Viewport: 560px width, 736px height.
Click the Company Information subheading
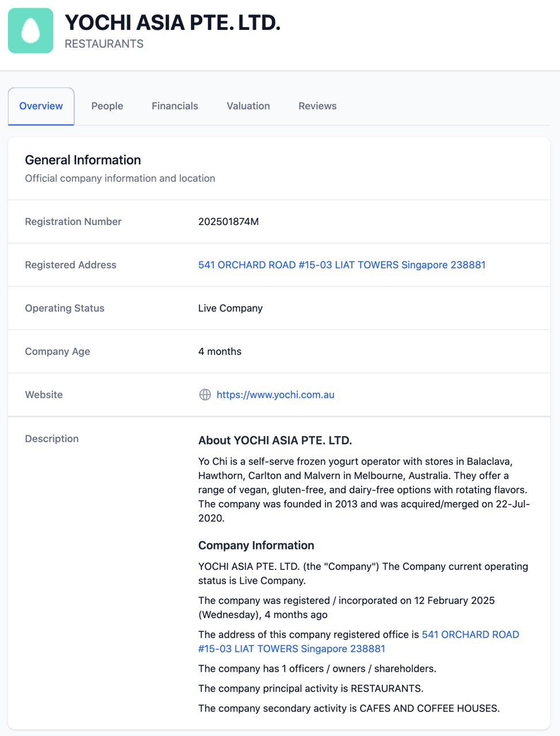point(256,545)
